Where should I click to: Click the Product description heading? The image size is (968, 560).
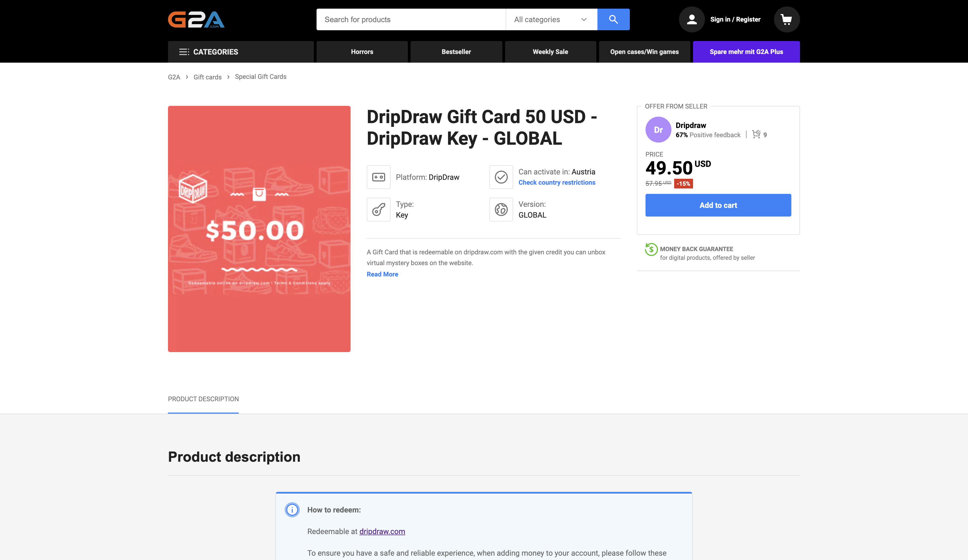(x=234, y=457)
